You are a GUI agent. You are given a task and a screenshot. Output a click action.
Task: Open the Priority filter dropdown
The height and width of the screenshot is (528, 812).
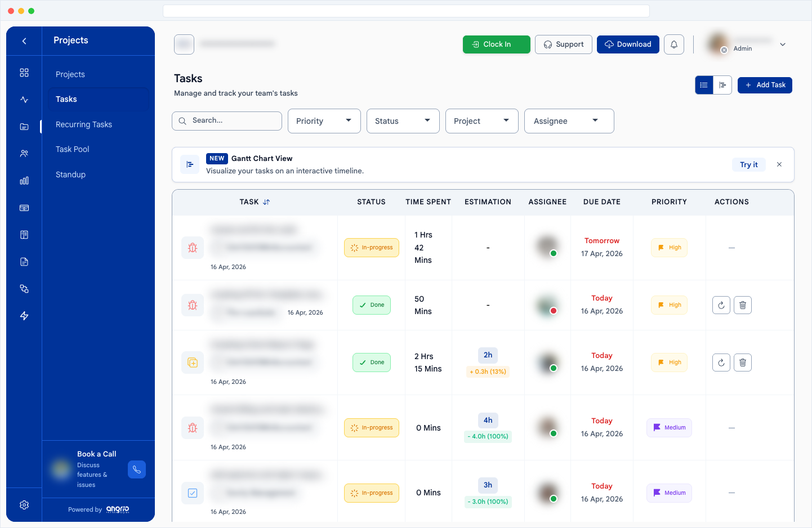pyautogui.click(x=324, y=120)
